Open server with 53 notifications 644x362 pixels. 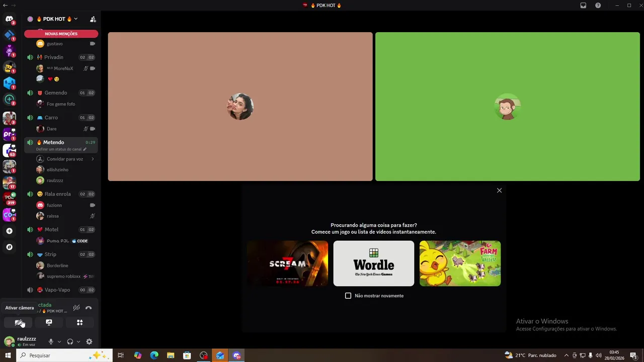coord(9,150)
